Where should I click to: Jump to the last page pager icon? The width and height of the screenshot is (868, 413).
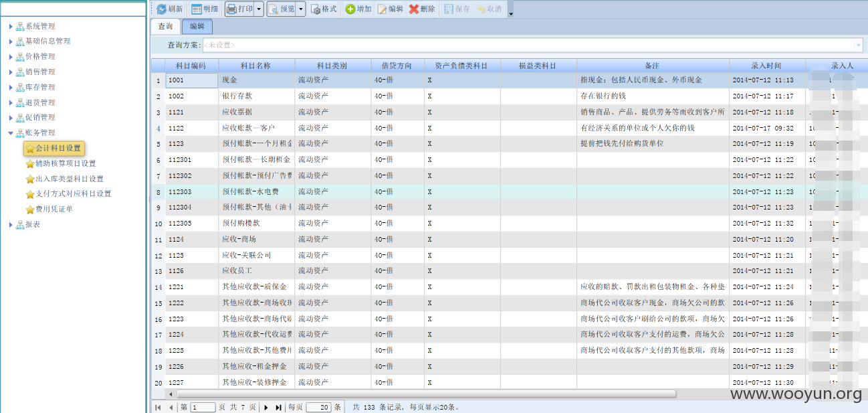(278, 407)
